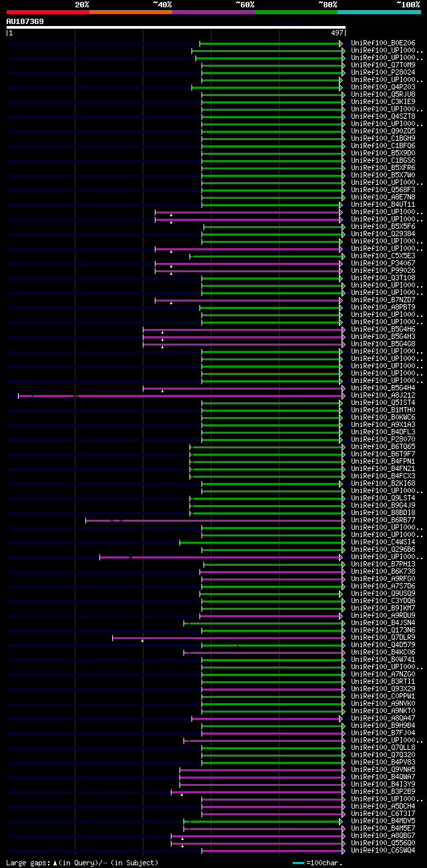Select the AU187369 query name
This screenshot has width=427, height=868.
(25, 22)
